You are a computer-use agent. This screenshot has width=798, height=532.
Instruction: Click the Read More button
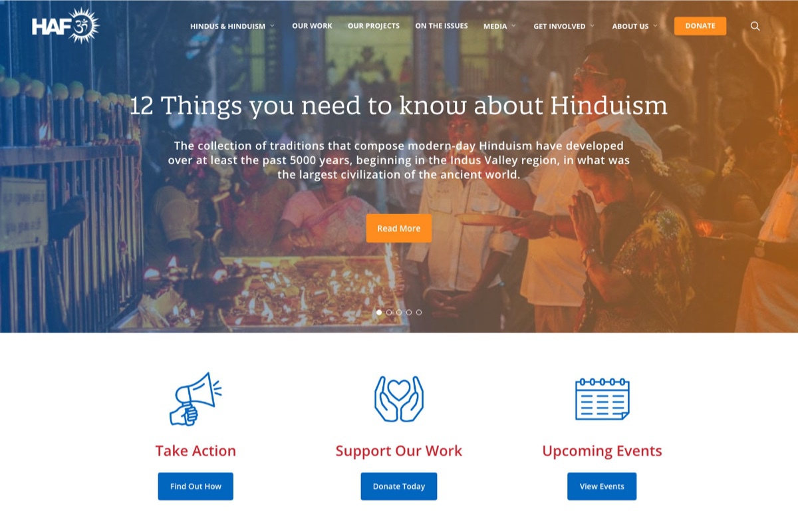pos(399,228)
